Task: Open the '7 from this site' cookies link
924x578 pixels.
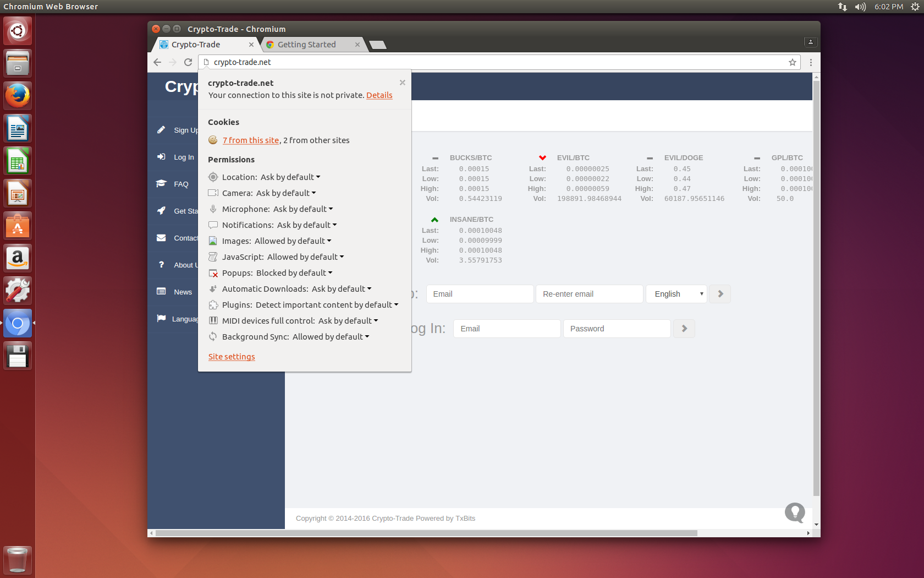Action: click(251, 140)
